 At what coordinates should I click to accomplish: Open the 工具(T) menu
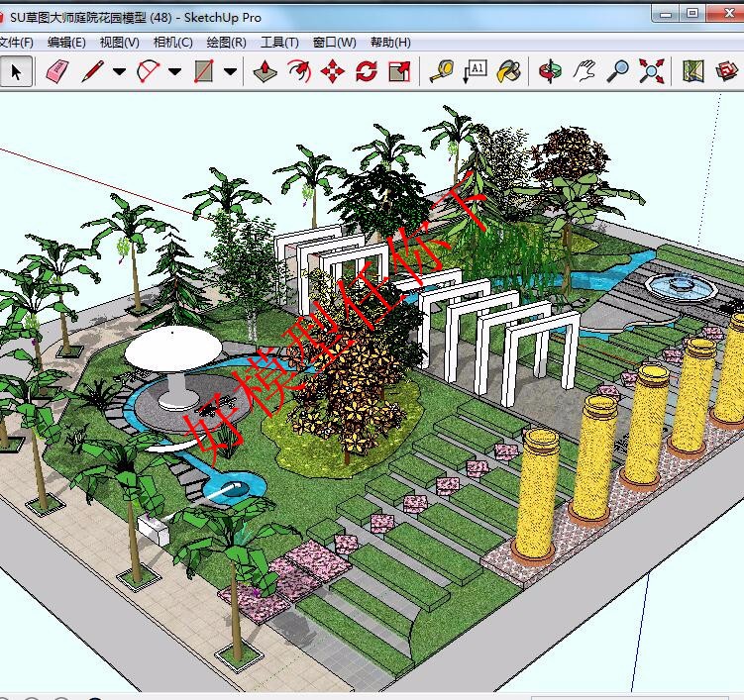[x=279, y=43]
